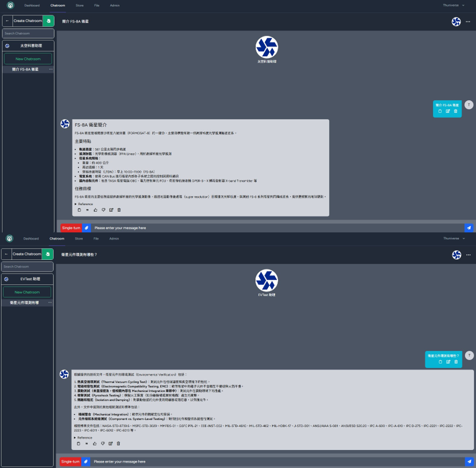The height and width of the screenshot is (468, 476).
Task: Toggle Single-turn mode in 太空科普助理 chat
Action: [71, 228]
